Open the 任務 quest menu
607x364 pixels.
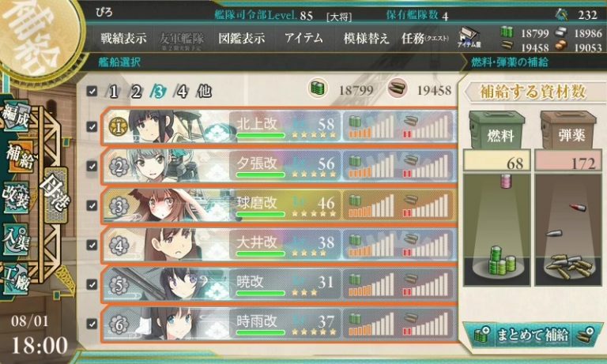pos(424,39)
